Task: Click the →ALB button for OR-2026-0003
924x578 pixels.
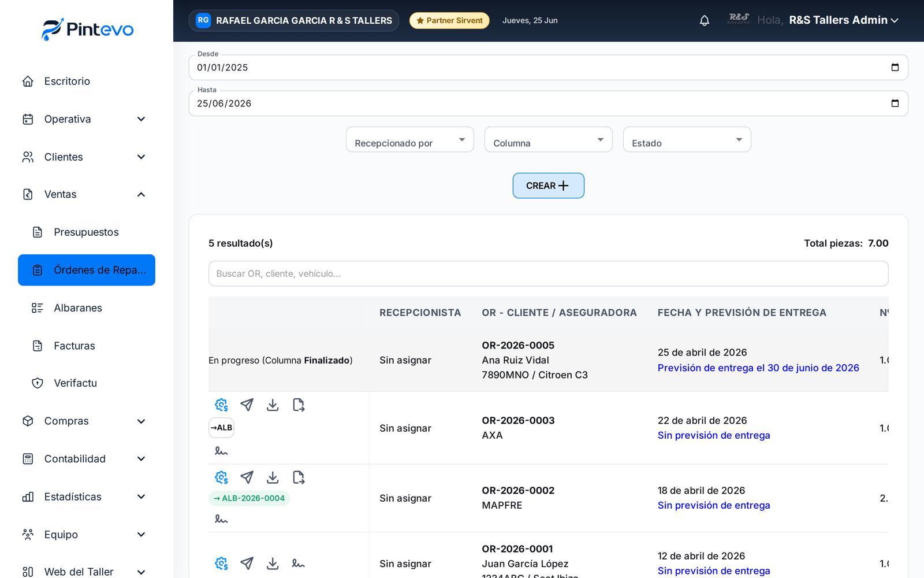Action: tap(221, 428)
